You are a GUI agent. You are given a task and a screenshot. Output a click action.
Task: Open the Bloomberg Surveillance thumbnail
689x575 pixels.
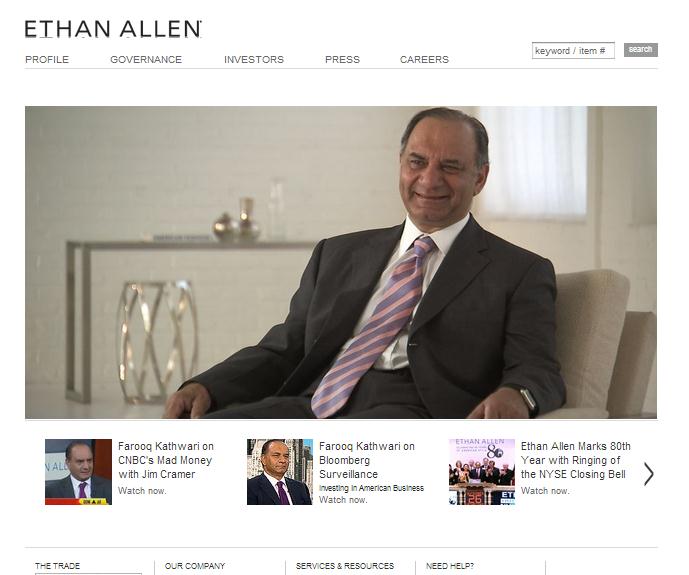pos(280,472)
